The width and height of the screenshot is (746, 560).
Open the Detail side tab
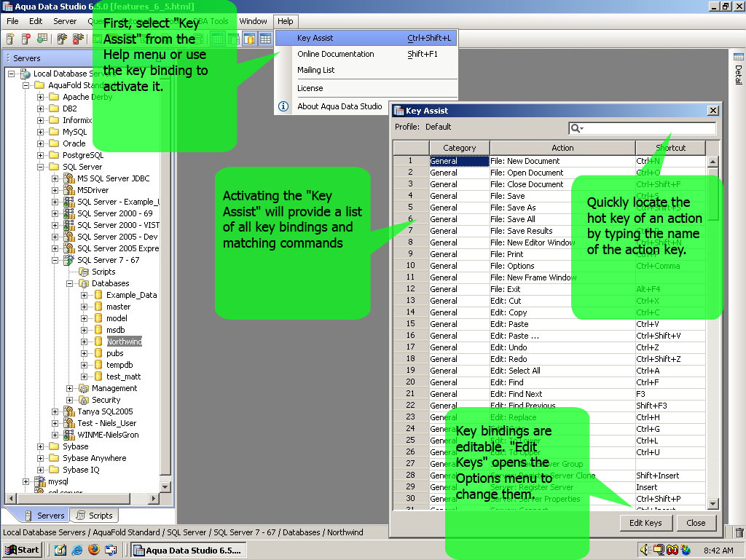tap(739, 69)
